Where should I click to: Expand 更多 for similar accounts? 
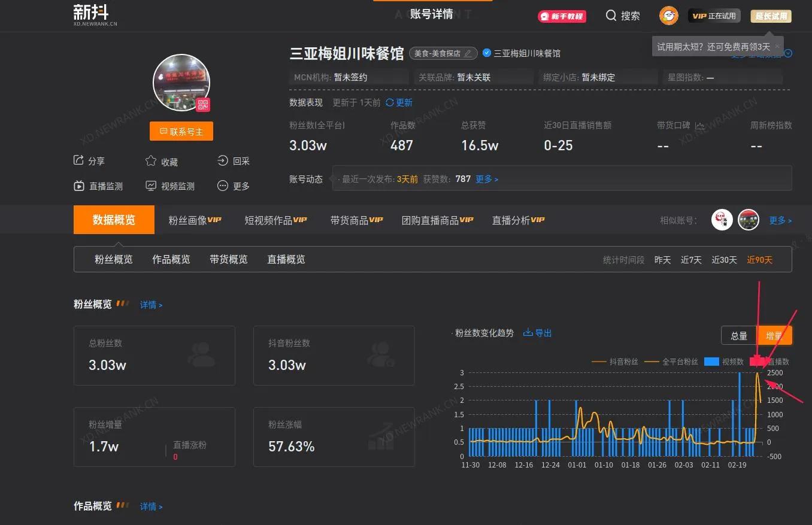779,220
